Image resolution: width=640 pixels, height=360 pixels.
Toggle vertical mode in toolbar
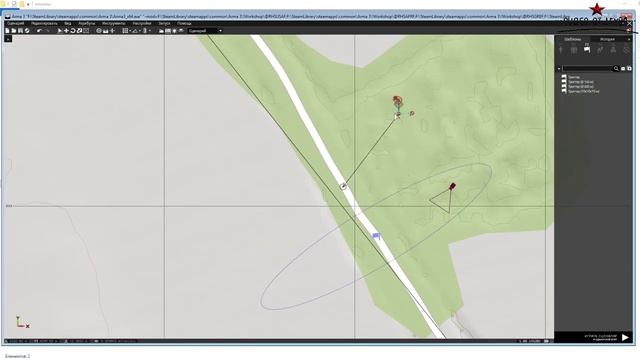point(99,31)
